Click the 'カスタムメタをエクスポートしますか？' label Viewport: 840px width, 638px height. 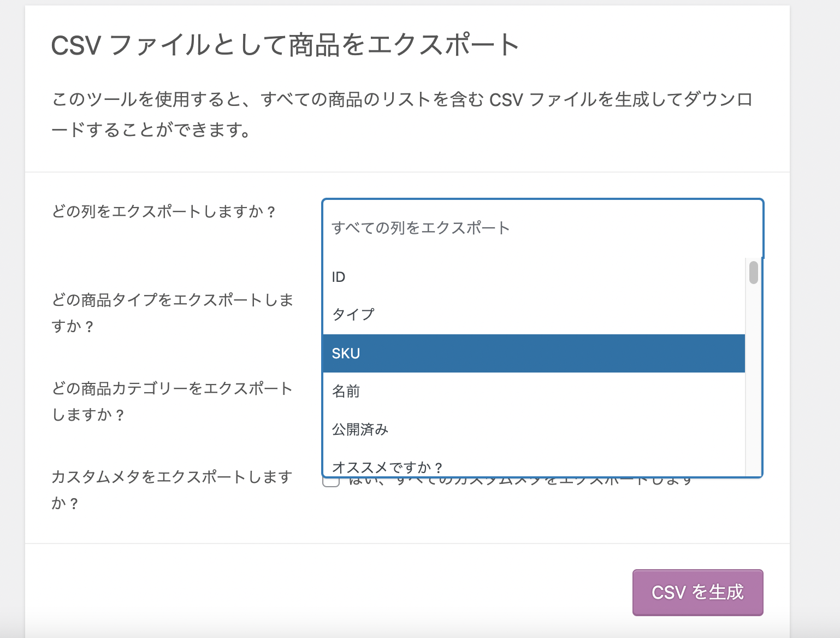pyautogui.click(x=172, y=490)
